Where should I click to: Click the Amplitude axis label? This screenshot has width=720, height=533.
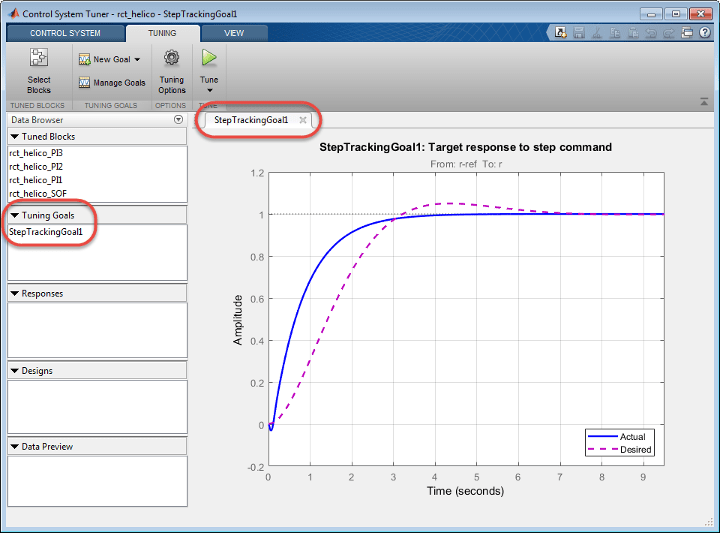(237, 320)
